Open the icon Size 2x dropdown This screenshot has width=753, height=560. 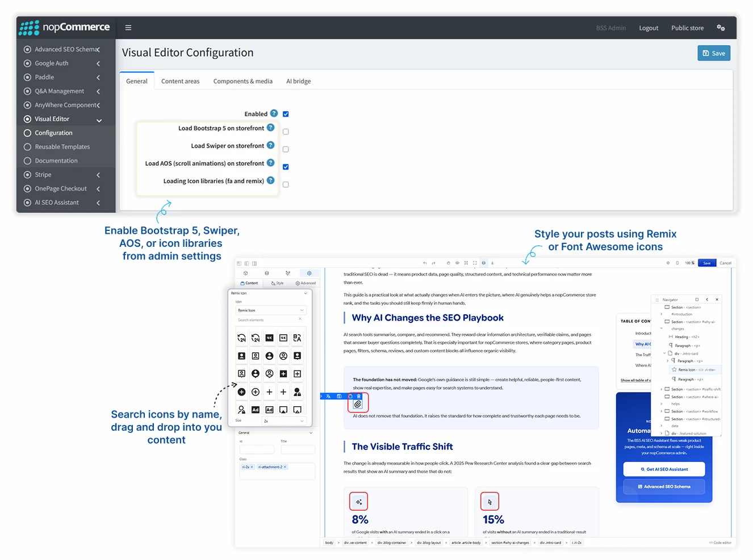click(284, 421)
